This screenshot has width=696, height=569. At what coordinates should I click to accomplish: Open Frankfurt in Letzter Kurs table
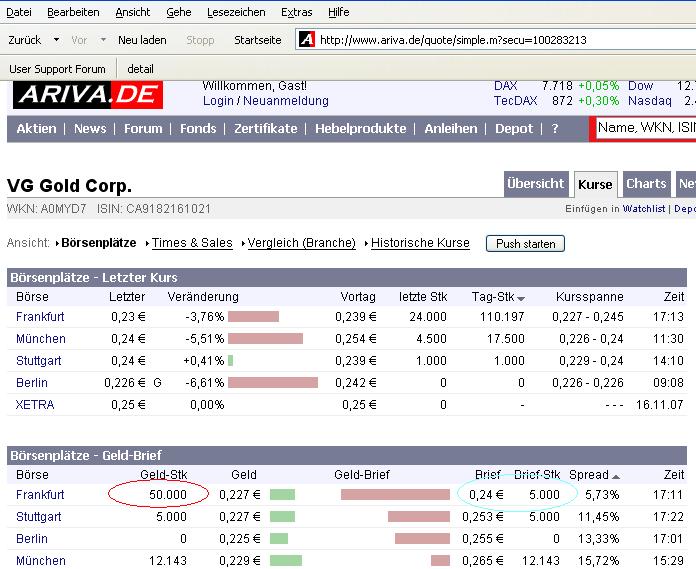point(40,317)
